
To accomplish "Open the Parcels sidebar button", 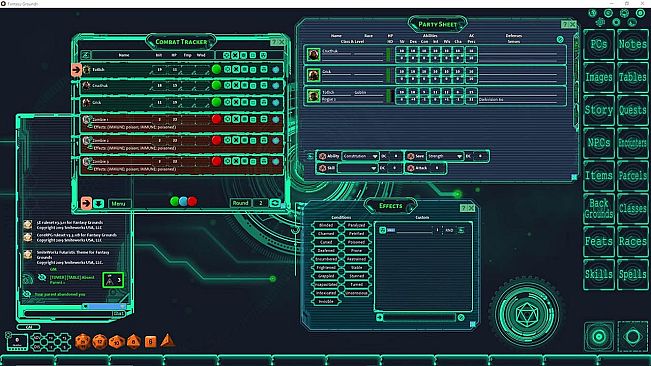I will (632, 176).
